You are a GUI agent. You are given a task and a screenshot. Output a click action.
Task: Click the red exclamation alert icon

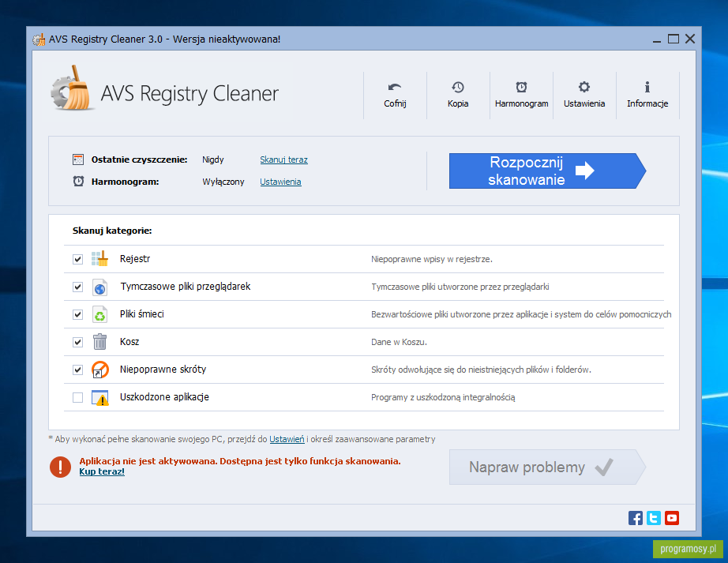click(x=60, y=467)
